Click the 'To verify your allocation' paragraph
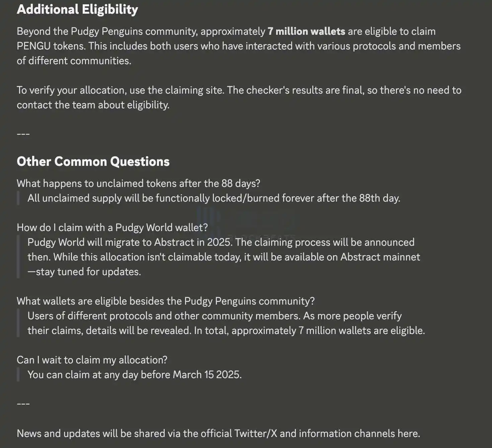The height and width of the screenshot is (448, 492). [239, 98]
